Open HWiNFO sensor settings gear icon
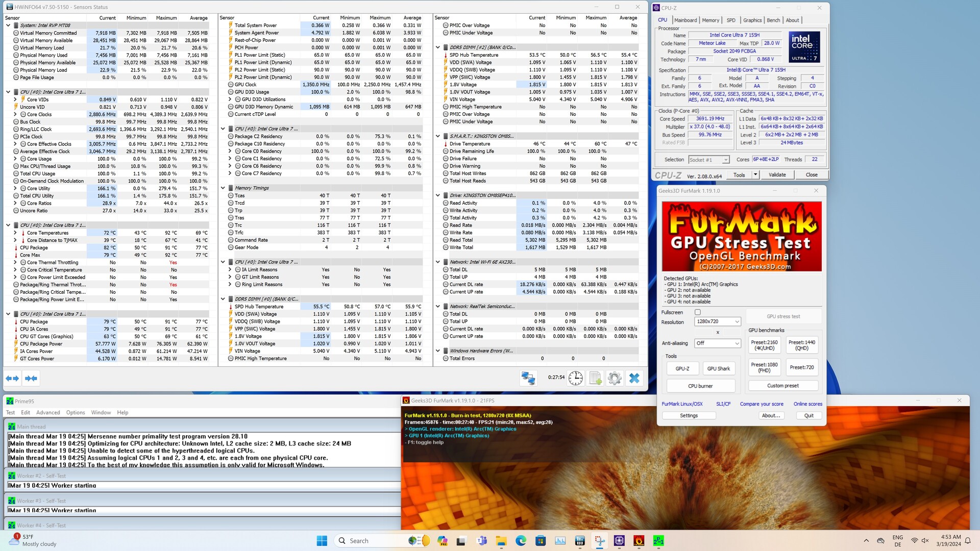 pos(615,378)
